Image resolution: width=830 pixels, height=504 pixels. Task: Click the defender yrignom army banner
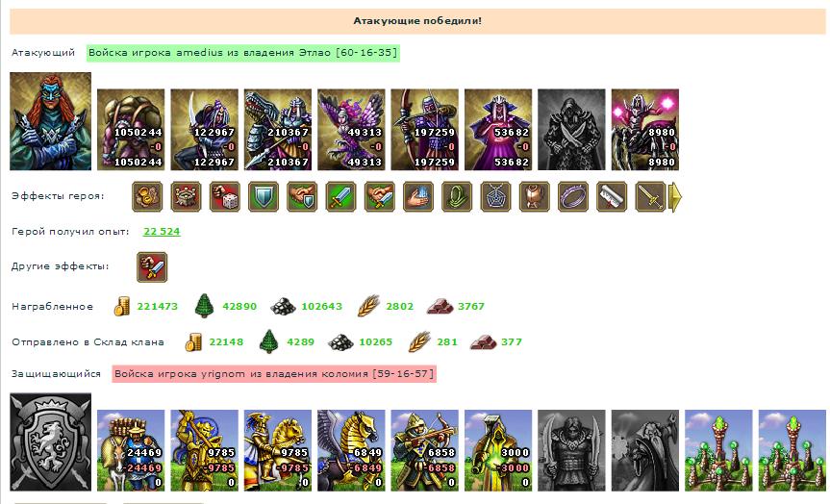[274, 373]
